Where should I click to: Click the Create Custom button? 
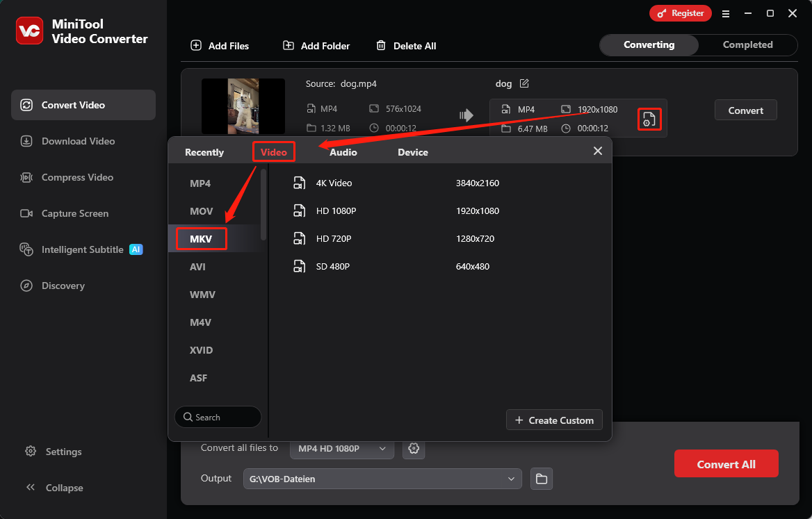coord(554,420)
